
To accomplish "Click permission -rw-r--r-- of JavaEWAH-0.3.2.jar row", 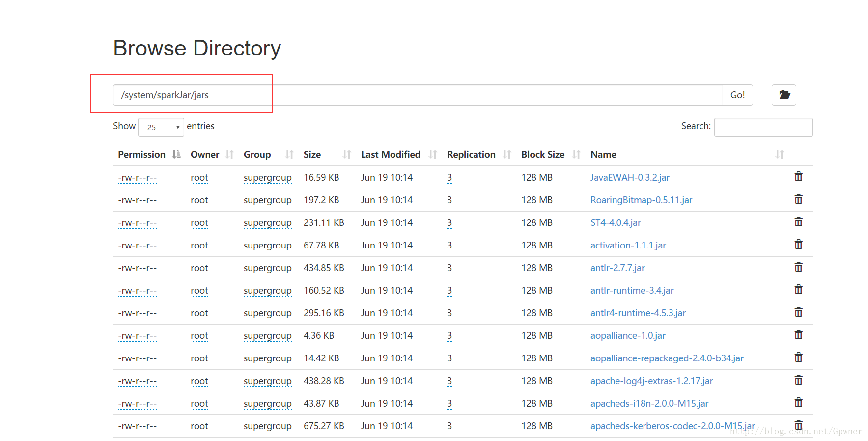I will [138, 178].
